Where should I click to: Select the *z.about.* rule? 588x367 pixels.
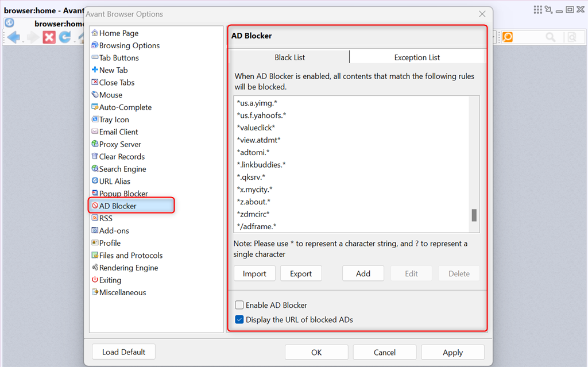coord(253,202)
